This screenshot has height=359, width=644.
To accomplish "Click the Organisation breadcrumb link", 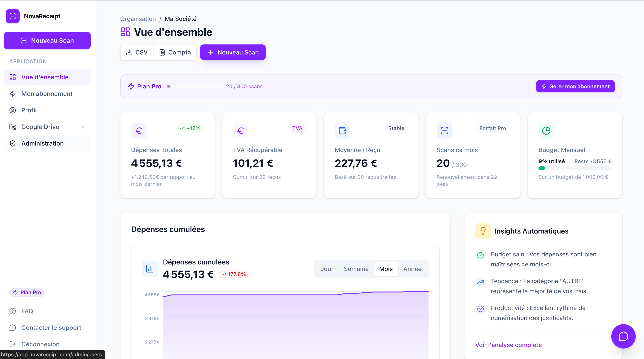I will coord(138,19).
